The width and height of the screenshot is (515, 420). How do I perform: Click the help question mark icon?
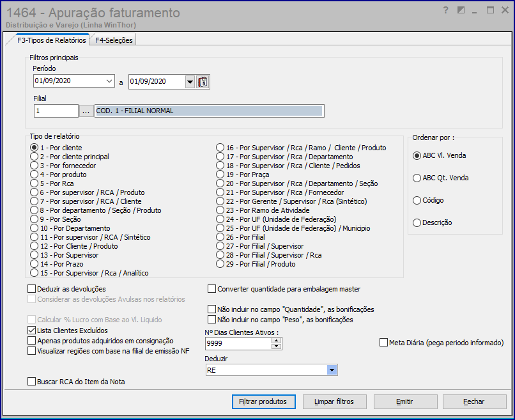click(446, 10)
